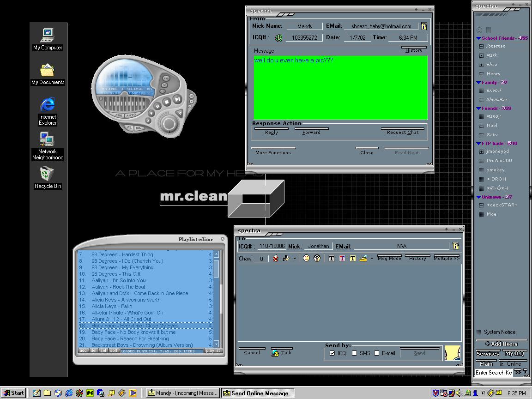Click Cancel in the send message window

252,352
